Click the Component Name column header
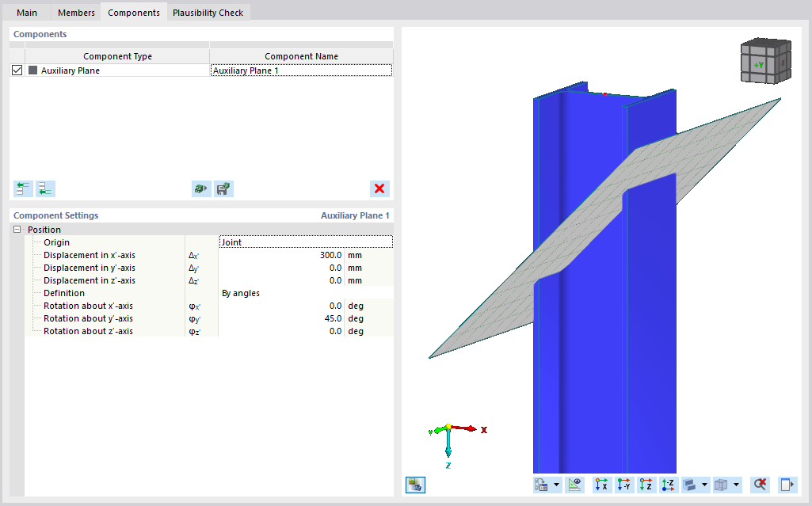The image size is (812, 506). coord(301,56)
